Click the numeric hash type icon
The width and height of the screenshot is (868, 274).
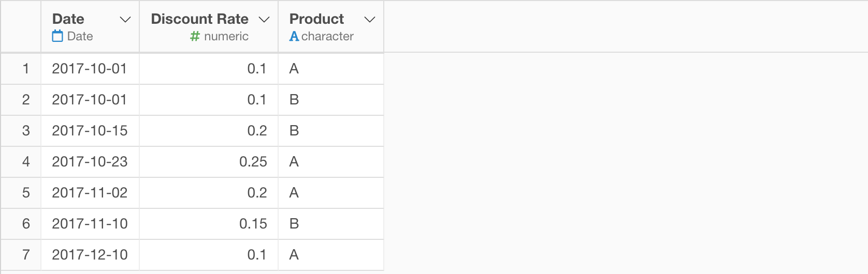(195, 36)
